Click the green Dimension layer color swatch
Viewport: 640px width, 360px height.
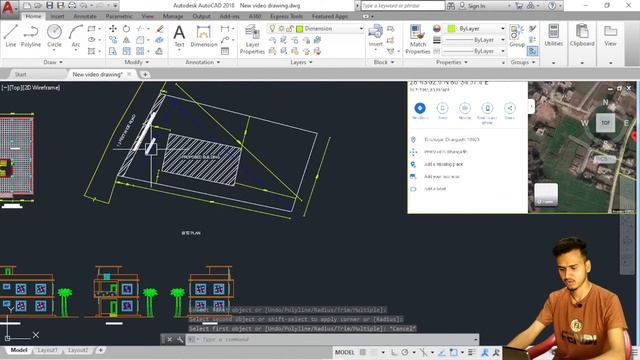tap(300, 29)
